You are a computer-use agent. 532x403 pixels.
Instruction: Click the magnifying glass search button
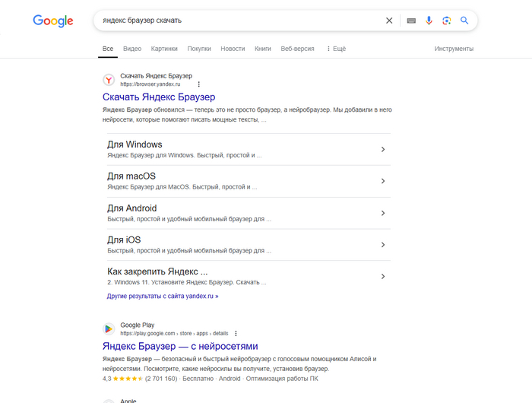[x=464, y=21]
